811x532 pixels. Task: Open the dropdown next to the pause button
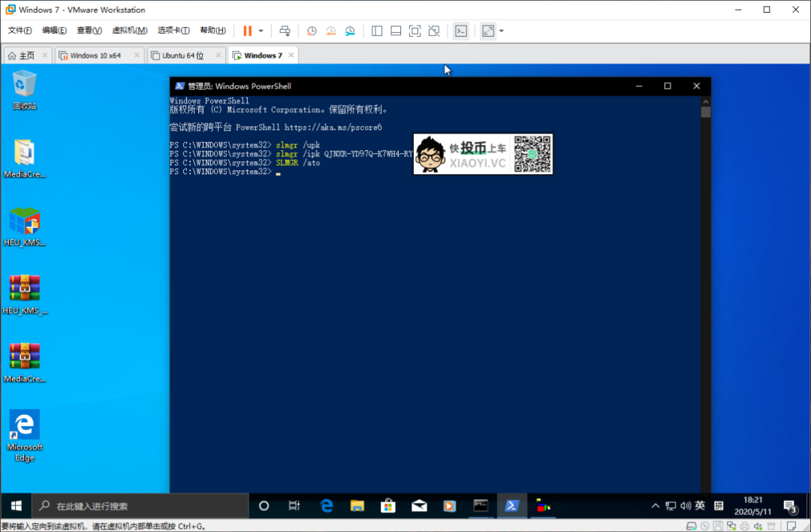pyautogui.click(x=261, y=31)
